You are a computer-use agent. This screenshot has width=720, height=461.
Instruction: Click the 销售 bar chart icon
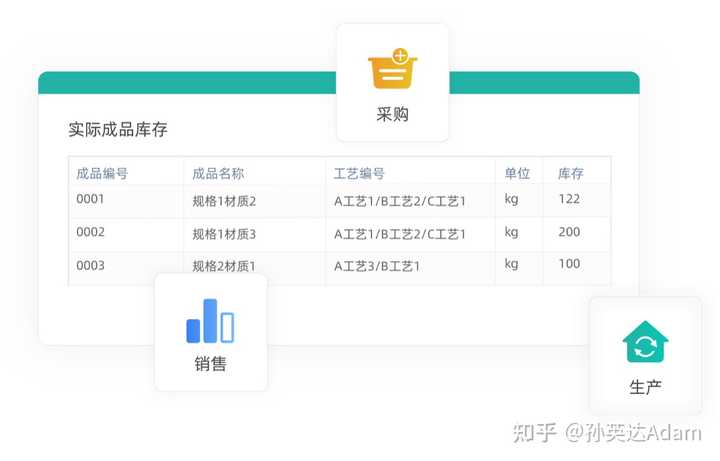(210, 321)
